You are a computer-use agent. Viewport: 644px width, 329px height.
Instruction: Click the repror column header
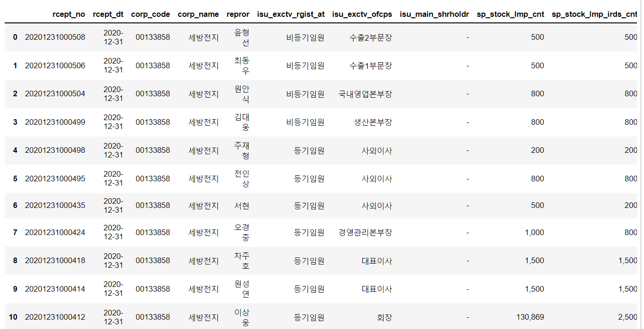coord(238,14)
